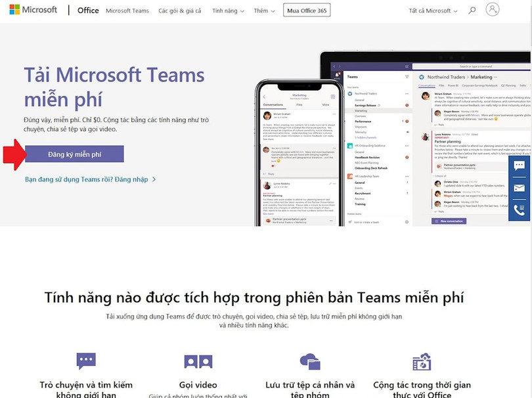Open the Thêm dropdown menu
The image size is (532, 398).
click(262, 11)
